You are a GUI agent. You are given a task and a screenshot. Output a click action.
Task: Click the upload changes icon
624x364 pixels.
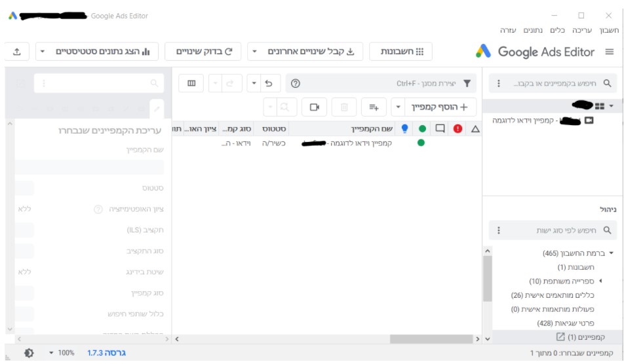pyautogui.click(x=17, y=52)
